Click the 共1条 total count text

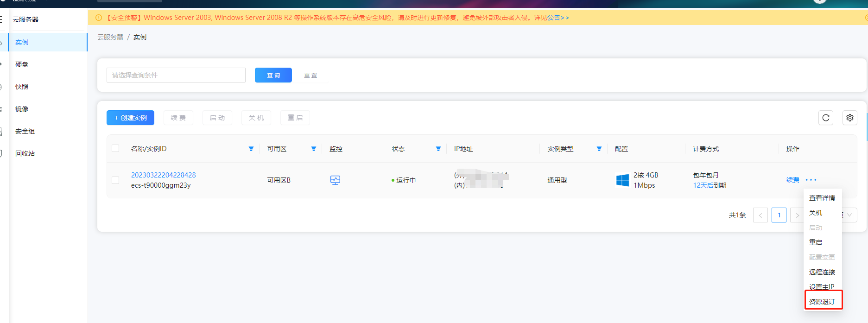pyautogui.click(x=737, y=215)
